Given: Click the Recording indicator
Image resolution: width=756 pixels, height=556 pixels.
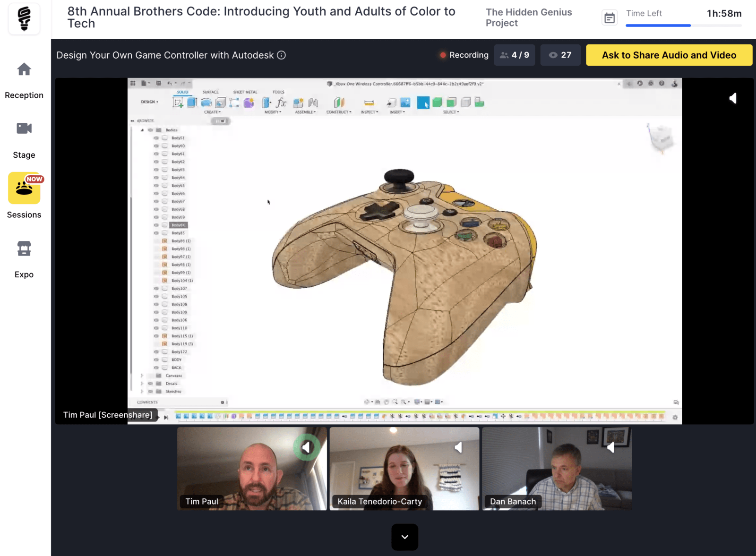Looking at the screenshot, I should [x=464, y=55].
